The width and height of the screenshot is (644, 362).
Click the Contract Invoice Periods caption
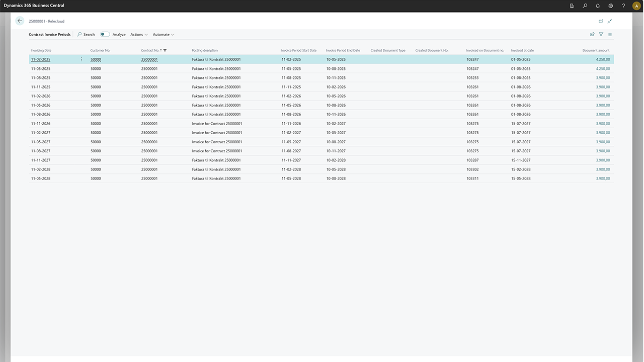tap(50, 35)
